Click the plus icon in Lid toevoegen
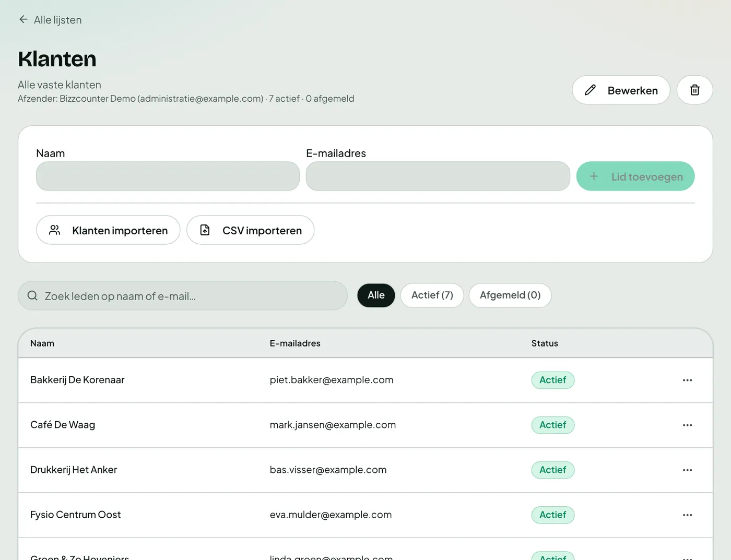Image resolution: width=731 pixels, height=560 pixels. point(594,176)
